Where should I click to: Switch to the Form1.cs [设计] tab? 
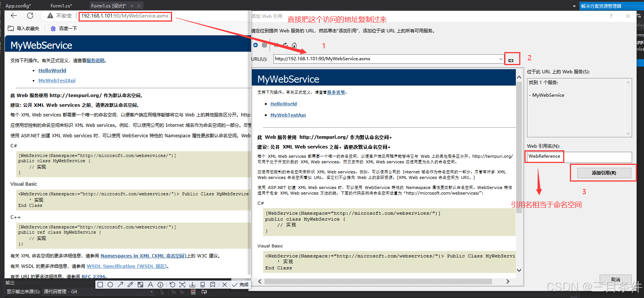point(108,6)
